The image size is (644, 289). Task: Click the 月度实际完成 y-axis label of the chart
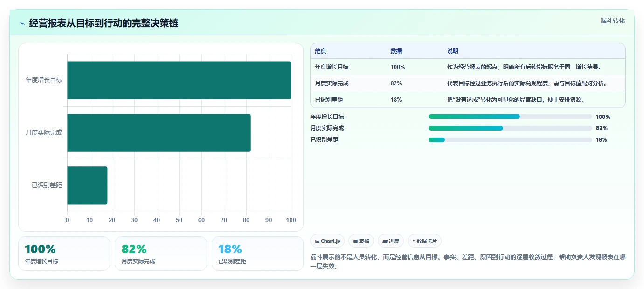[x=44, y=132]
